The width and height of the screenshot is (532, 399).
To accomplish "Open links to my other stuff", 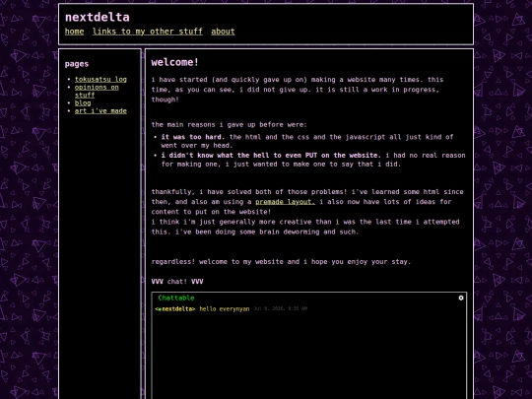I will [148, 32].
